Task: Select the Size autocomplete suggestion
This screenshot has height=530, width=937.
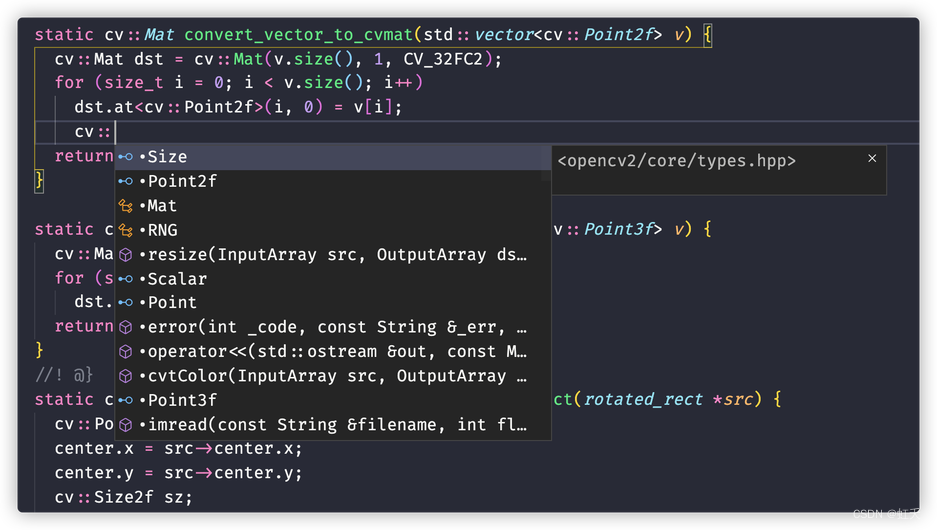Action: 332,157
